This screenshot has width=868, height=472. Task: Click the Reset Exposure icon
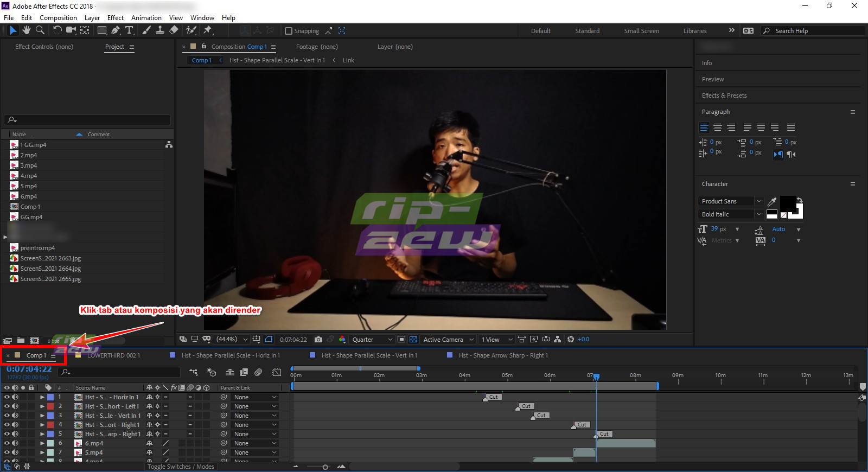click(571, 340)
